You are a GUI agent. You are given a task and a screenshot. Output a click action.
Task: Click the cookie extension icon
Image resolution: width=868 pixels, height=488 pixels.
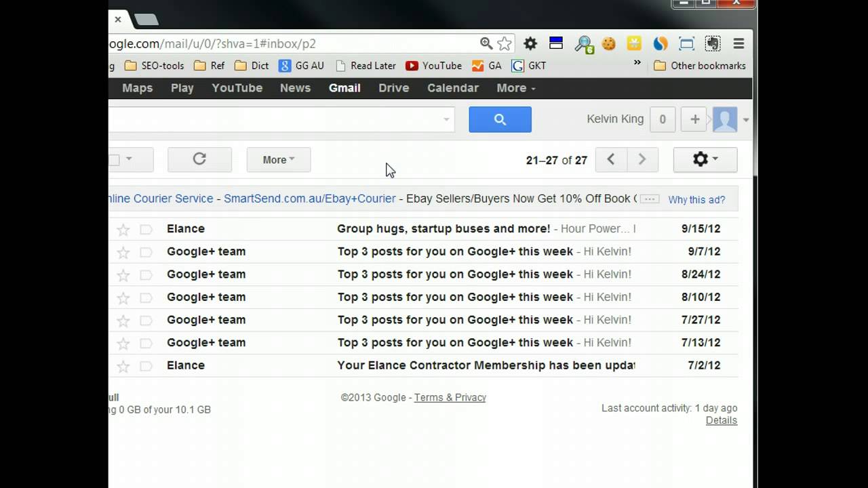pyautogui.click(x=609, y=43)
